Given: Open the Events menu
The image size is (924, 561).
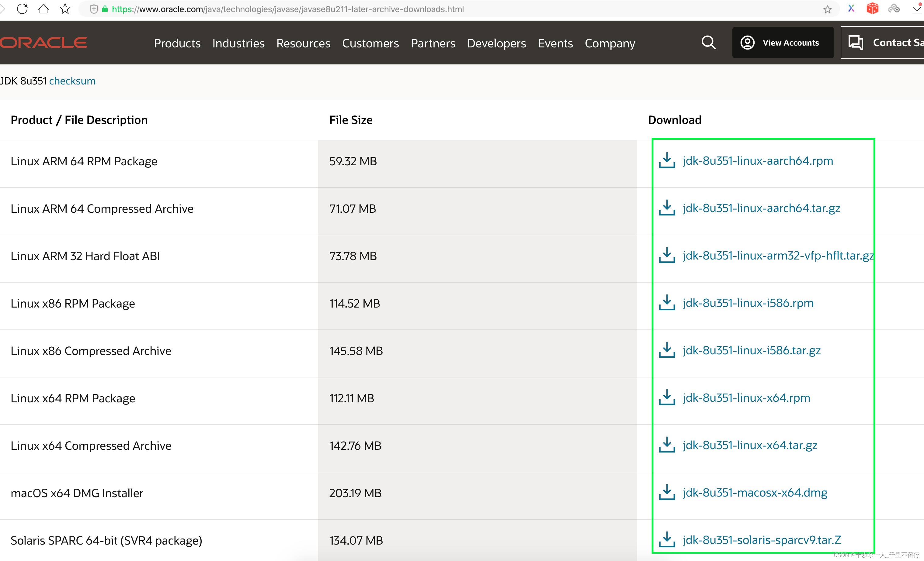Looking at the screenshot, I should point(555,43).
